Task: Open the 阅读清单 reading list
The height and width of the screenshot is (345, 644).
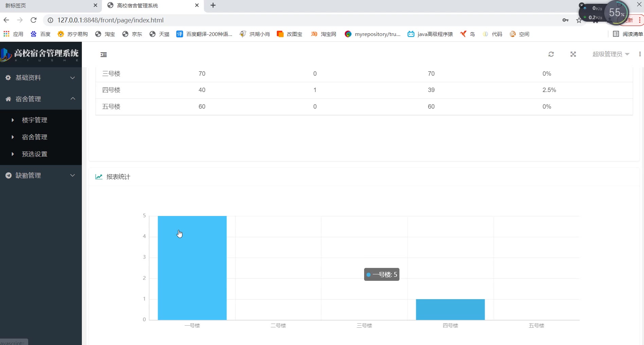Action: [x=628, y=34]
